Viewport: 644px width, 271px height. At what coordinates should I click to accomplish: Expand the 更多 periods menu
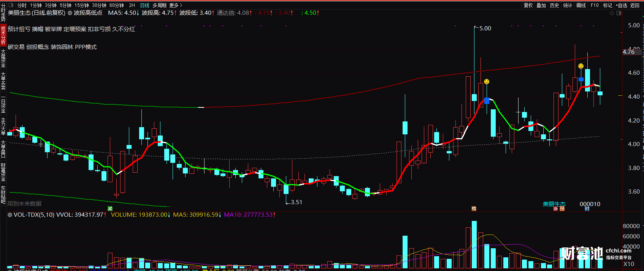176,5
